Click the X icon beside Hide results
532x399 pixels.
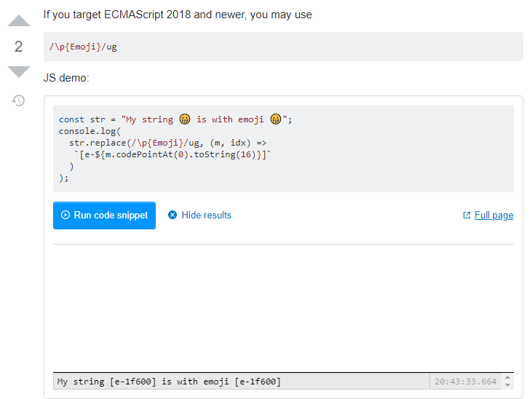click(x=172, y=216)
